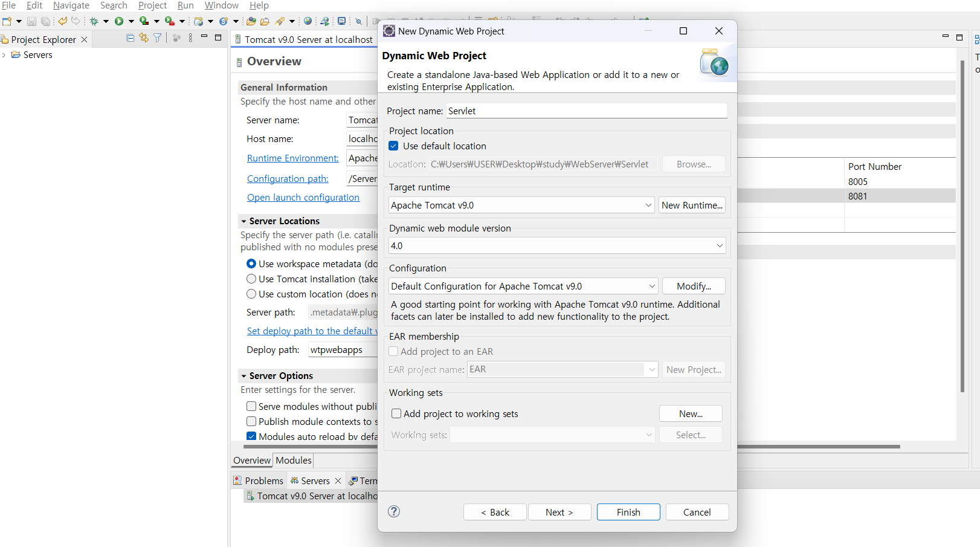
Task: Click the yellow undo back-arrow icon
Action: (62, 21)
